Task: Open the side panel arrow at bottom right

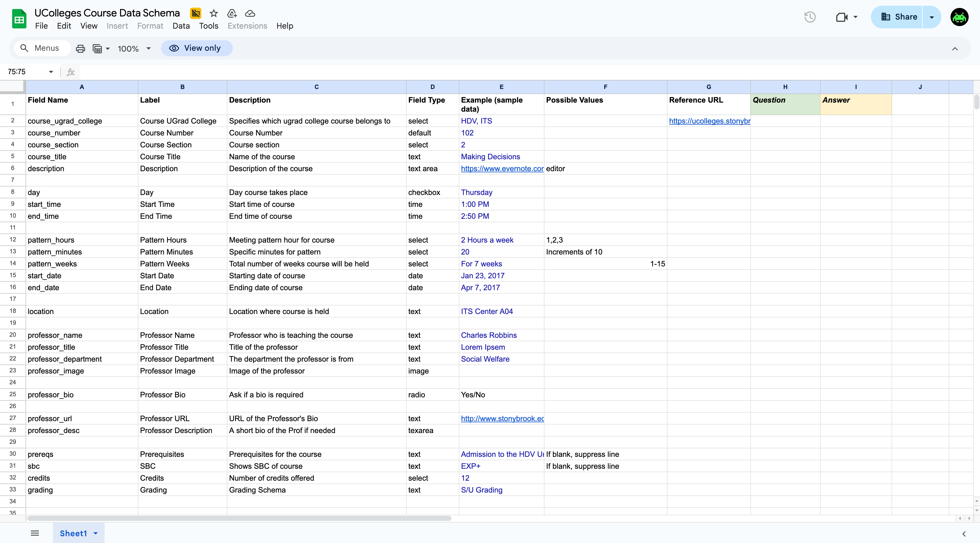Action: click(x=964, y=534)
